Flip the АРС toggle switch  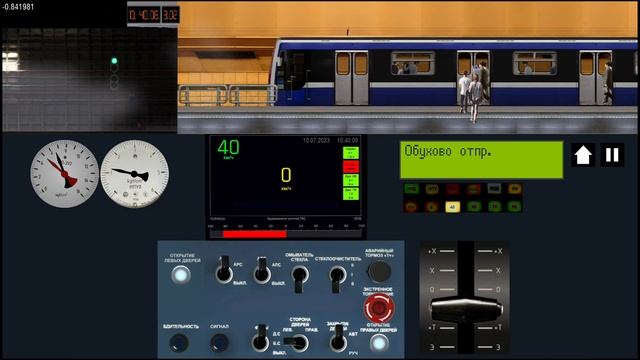click(x=224, y=270)
